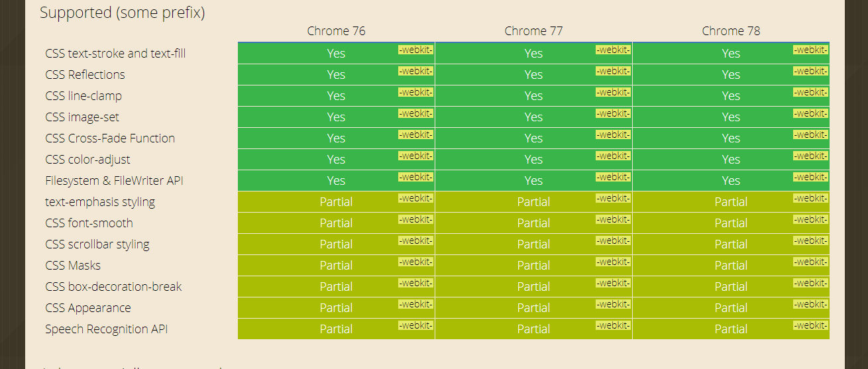Screen dimensions: 868x369
Task: Open the CSS font-smooth feature link
Action: coord(89,223)
